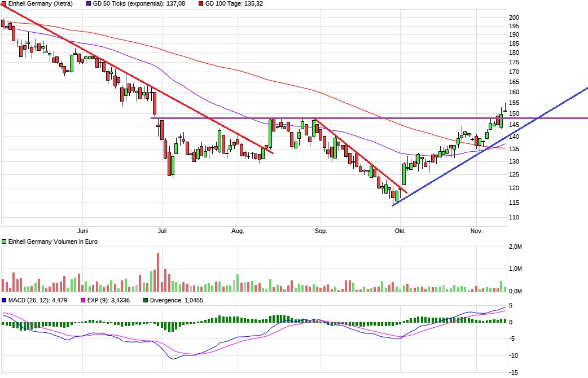The image size is (588, 378).
Task: Click the Einhell Germany (Xetra) legend swatch
Action: tap(4, 3)
